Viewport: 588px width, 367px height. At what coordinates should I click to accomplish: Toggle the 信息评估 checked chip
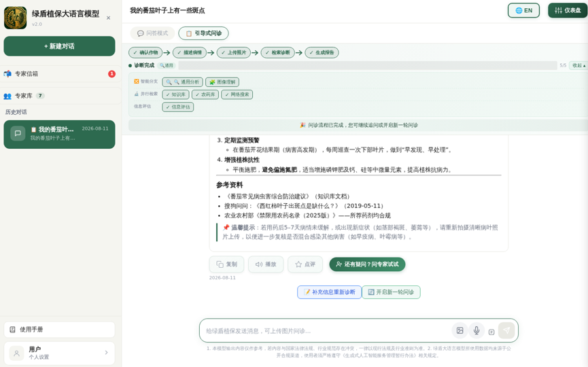click(177, 107)
